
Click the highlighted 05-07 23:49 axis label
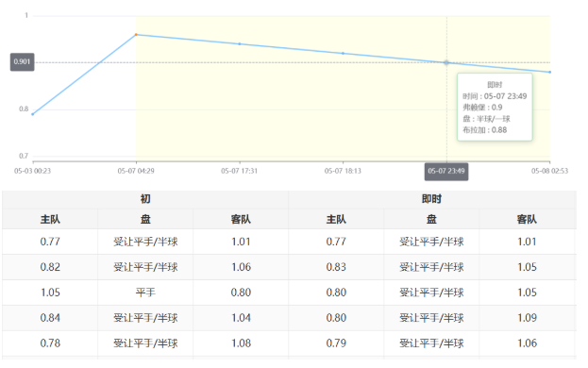click(x=446, y=171)
